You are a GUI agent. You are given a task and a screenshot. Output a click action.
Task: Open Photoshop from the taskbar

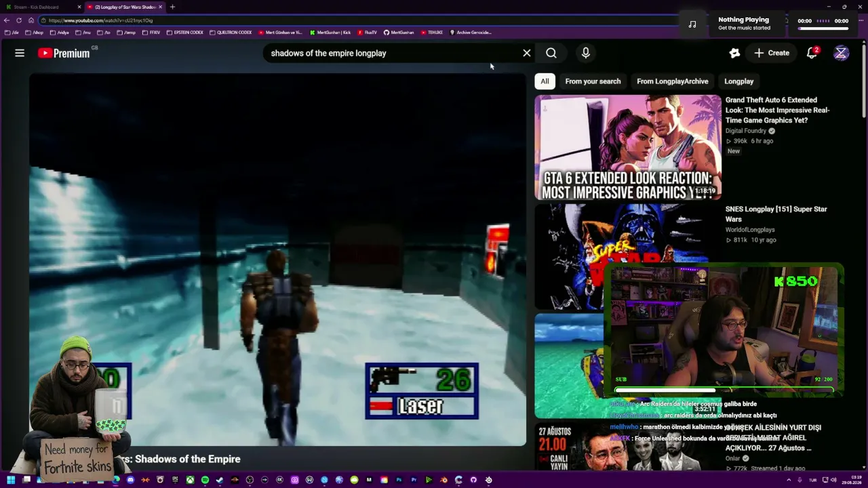[399, 480]
